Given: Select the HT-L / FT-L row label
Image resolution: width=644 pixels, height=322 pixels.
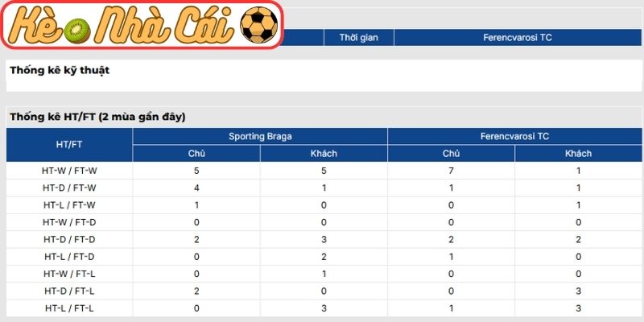Looking at the screenshot, I should click(69, 308).
